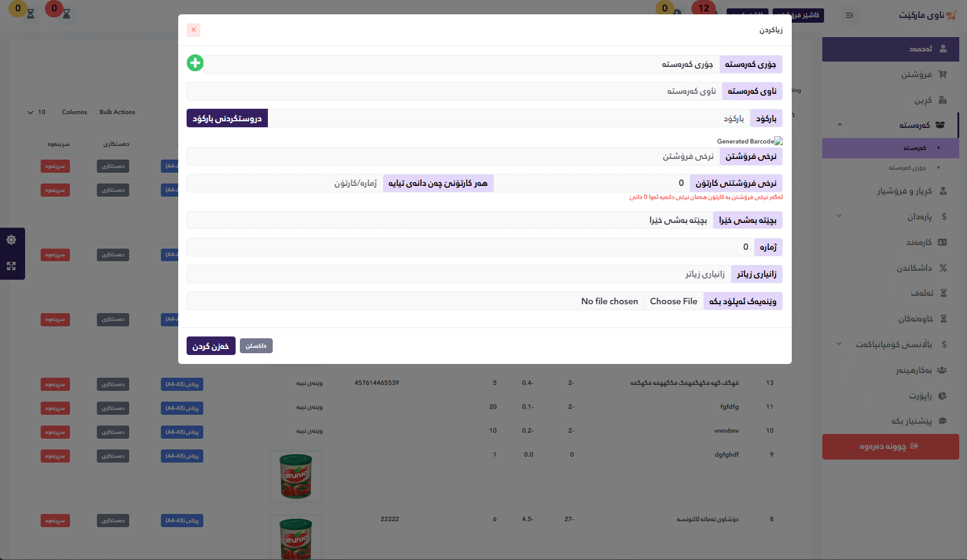This screenshot has height=560, width=967.
Task: Collapse the کەرەستە sidebar section chevron
Action: pyautogui.click(x=840, y=125)
